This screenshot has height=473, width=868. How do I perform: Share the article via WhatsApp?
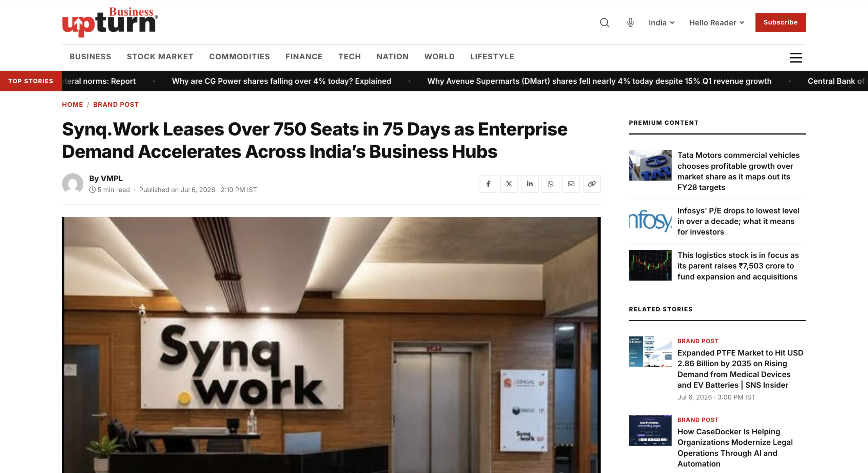tap(550, 184)
